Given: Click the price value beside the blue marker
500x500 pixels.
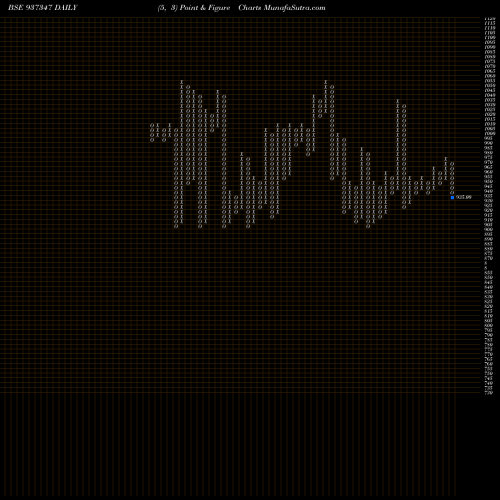Looking at the screenshot, I should pos(464,197).
